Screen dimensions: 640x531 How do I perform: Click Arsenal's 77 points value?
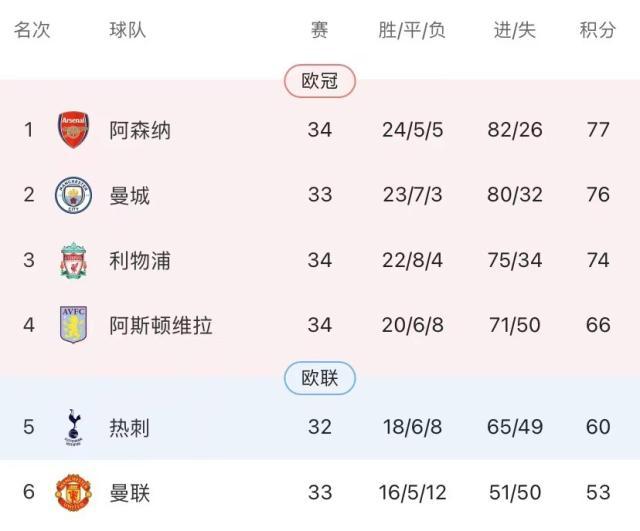click(598, 130)
